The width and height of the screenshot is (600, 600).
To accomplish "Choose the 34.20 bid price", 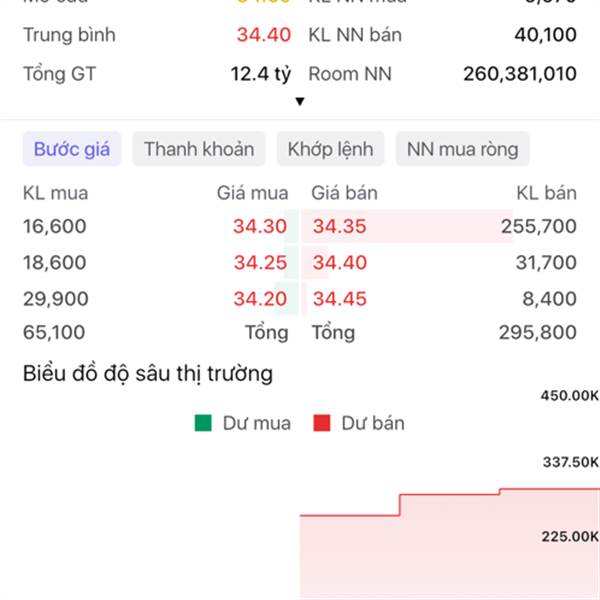I will pos(260,299).
